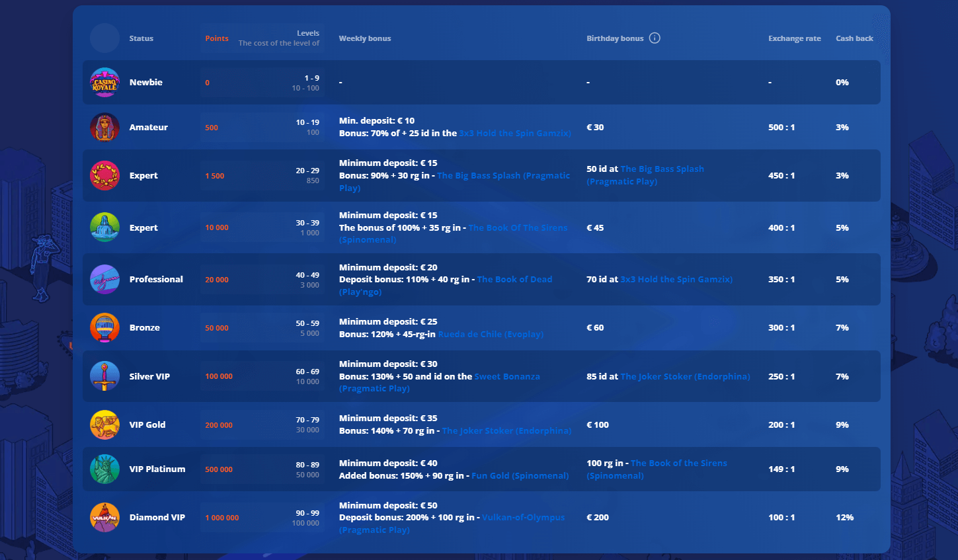Open The Joker Stoker link in VIP Gold weekly bonus
Screen dimensions: 958x560
[507, 430]
